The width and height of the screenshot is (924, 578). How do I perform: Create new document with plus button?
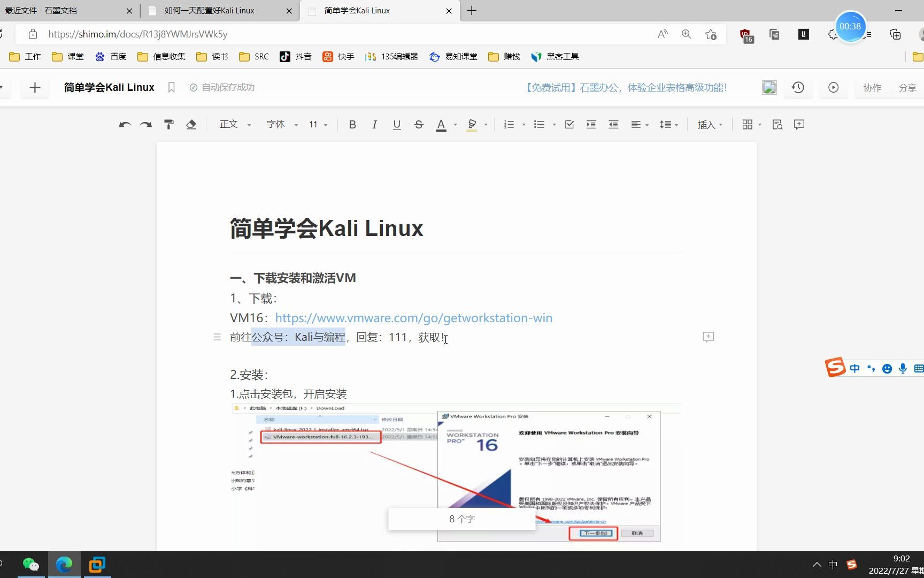tap(35, 88)
